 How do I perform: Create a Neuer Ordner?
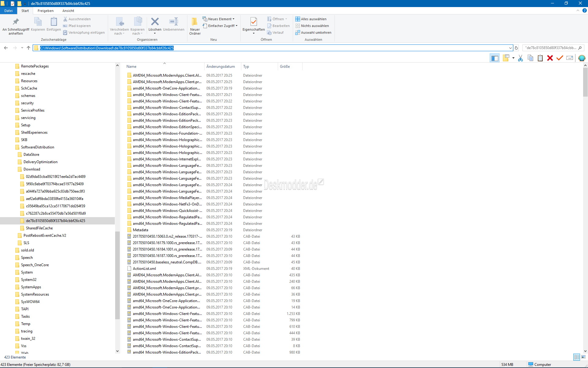coord(195,26)
